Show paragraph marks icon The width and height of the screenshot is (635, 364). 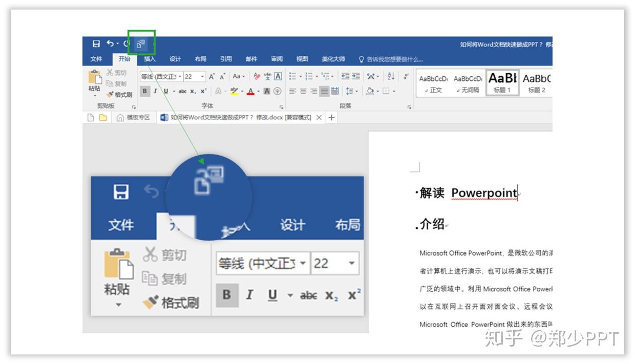coord(406,76)
